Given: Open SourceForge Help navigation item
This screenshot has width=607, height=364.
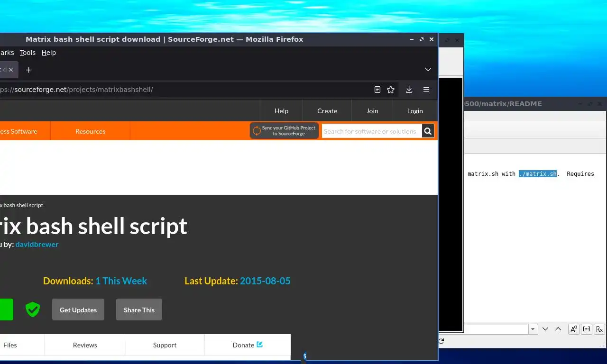Looking at the screenshot, I should (281, 111).
